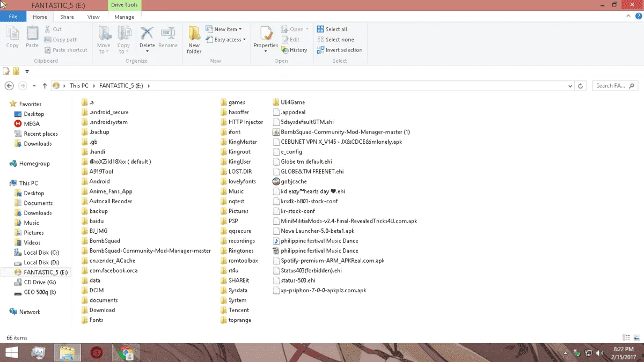Collapse the ribbon with the chevron

[627, 17]
